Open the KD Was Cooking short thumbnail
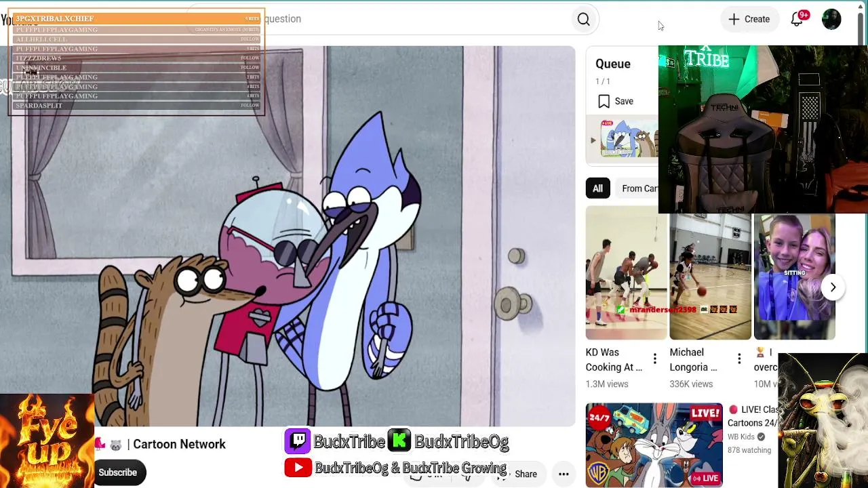The image size is (868, 488). pos(626,272)
